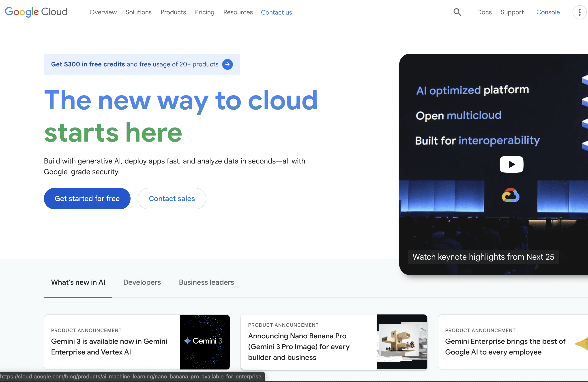Open the three-dot more options menu
The image size is (588, 382).
click(579, 12)
